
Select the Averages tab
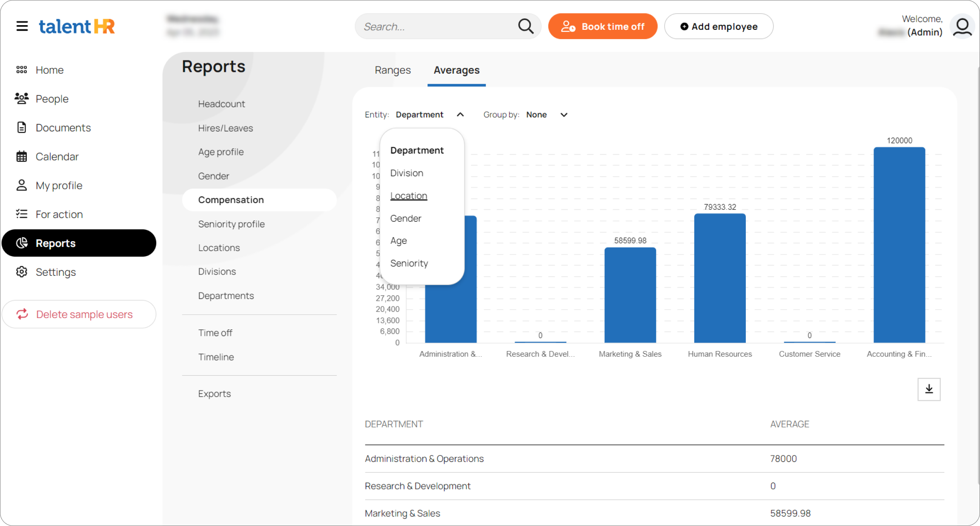coord(456,70)
